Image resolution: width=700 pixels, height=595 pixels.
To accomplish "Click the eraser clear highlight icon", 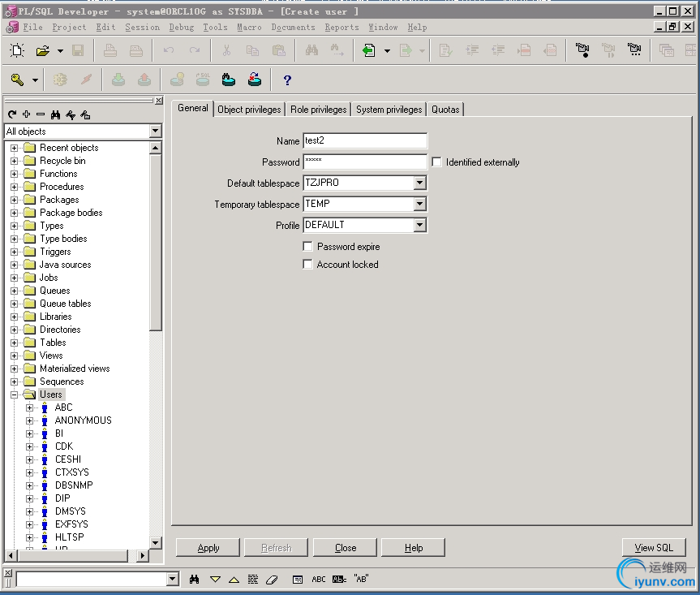I will click(x=272, y=580).
